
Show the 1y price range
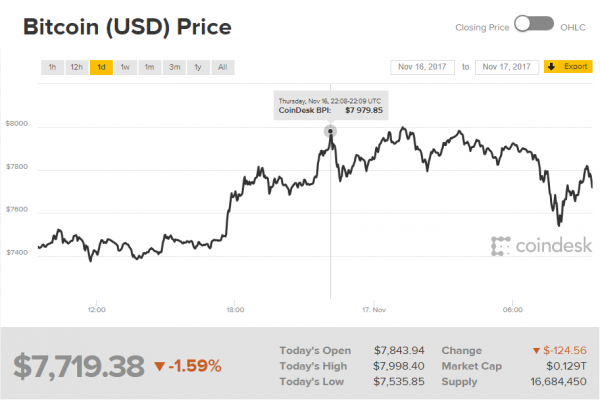pos(198,67)
